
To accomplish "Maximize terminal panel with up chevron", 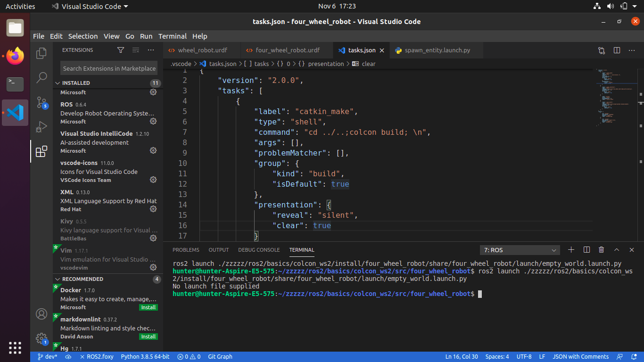I will pos(616,250).
